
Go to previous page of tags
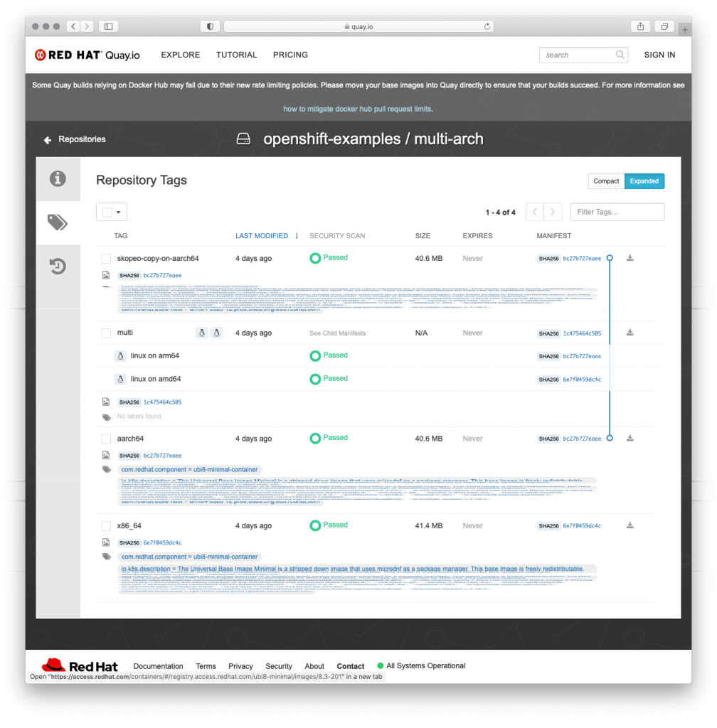[535, 212]
